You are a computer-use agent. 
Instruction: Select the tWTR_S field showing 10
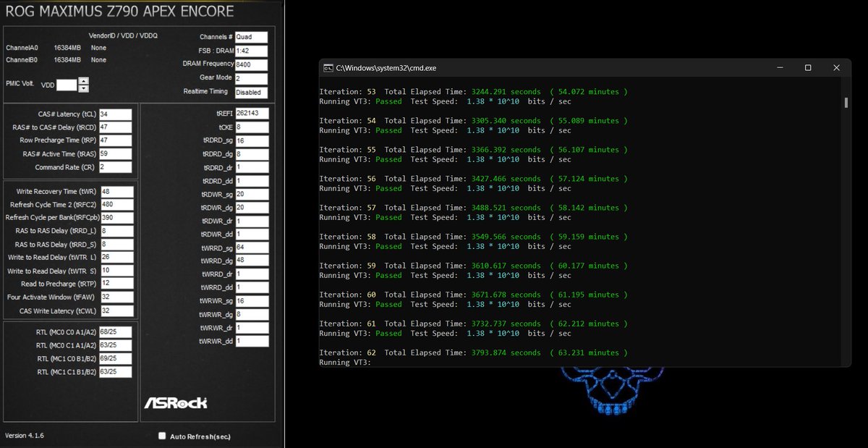click(117, 271)
